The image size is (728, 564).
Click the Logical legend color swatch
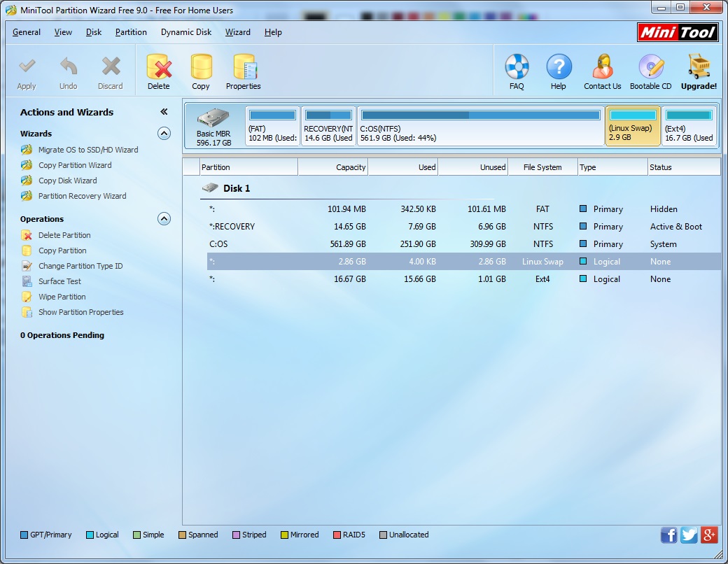90,535
